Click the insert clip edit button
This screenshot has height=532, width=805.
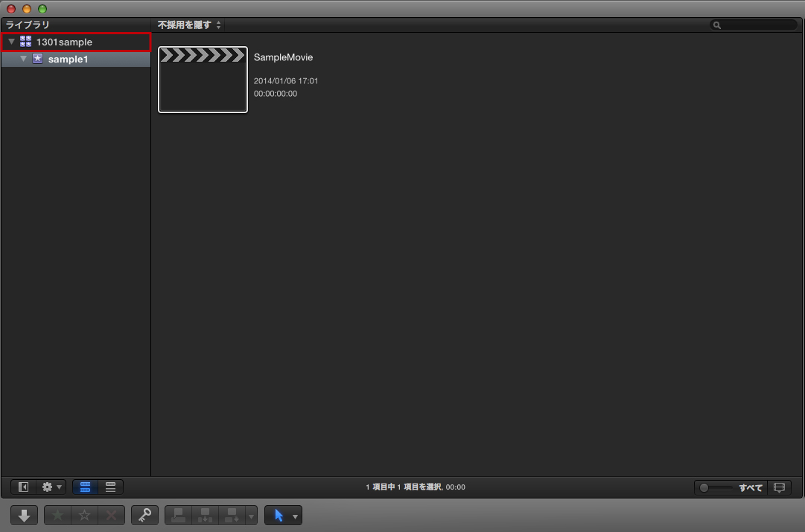tap(205, 515)
